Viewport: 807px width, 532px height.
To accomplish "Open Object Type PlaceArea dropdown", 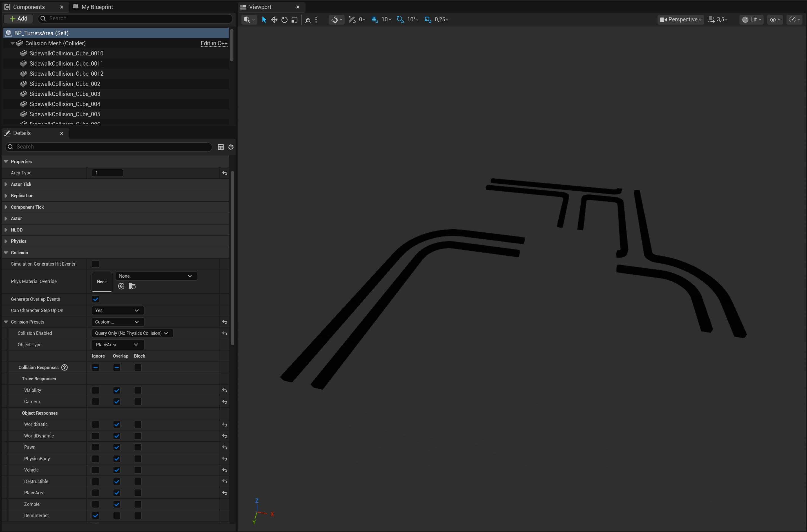I will tap(118, 345).
